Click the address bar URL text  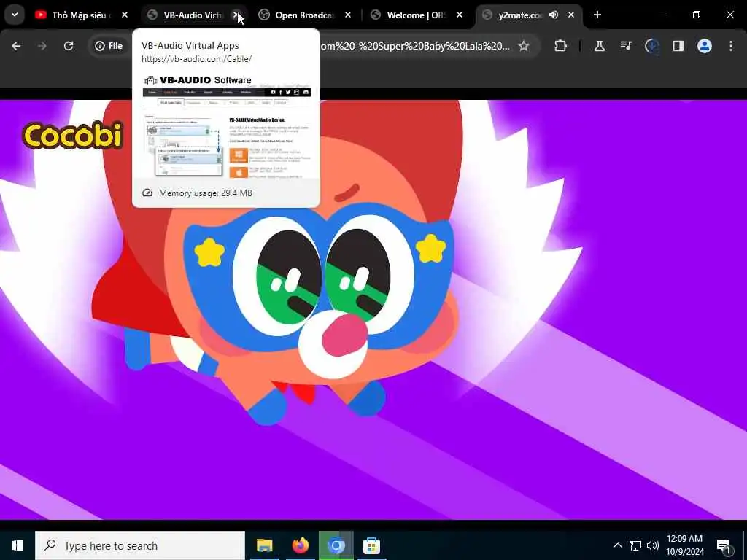(x=415, y=46)
